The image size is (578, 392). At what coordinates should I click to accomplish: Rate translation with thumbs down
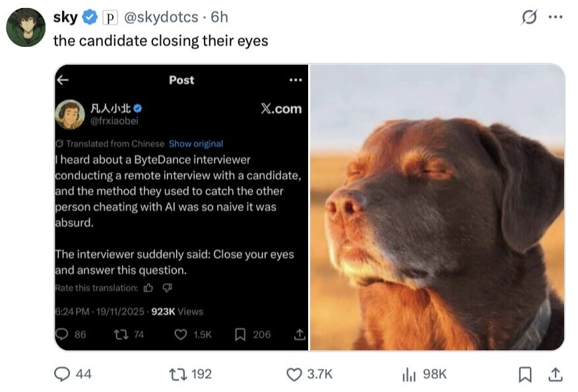[x=167, y=288]
